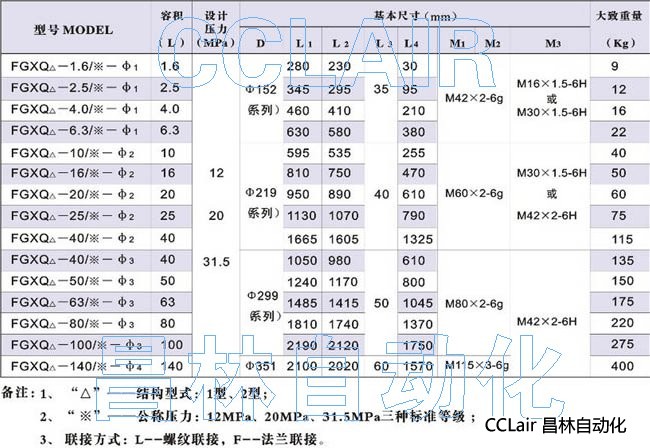Select the 容积 (L) column header
This screenshot has width=650, height=448.
point(173,30)
